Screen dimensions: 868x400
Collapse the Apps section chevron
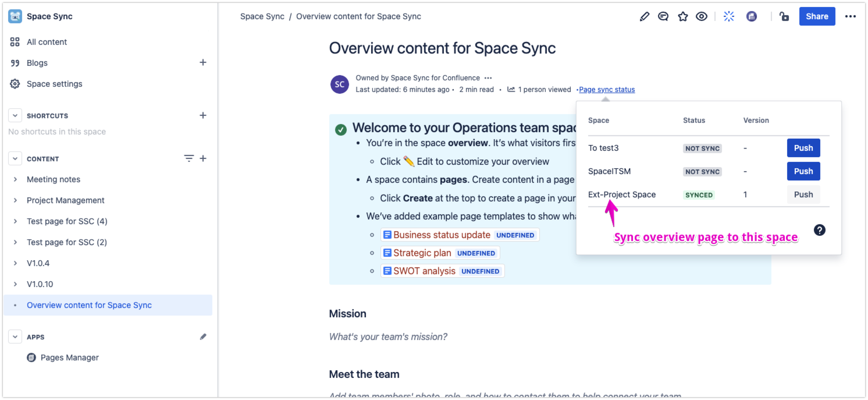15,337
